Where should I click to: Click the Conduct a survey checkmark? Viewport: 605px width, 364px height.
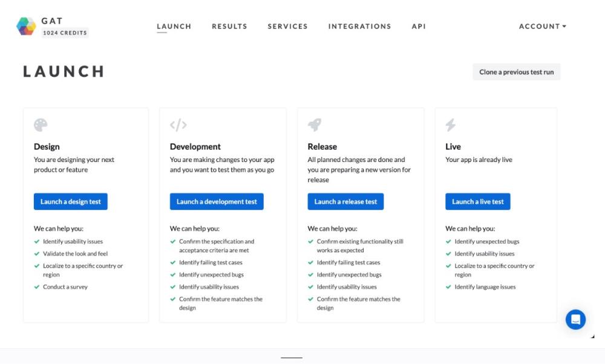point(37,287)
